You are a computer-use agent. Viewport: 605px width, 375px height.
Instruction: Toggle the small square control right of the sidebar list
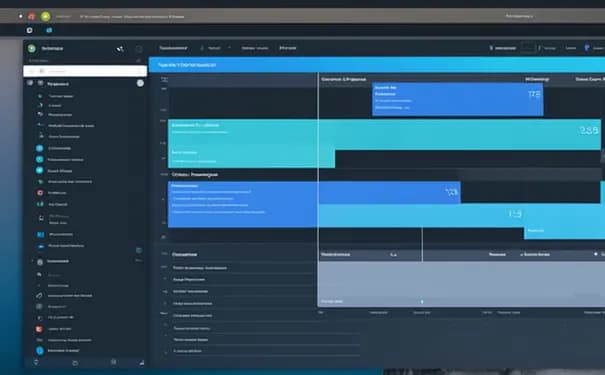point(139,250)
